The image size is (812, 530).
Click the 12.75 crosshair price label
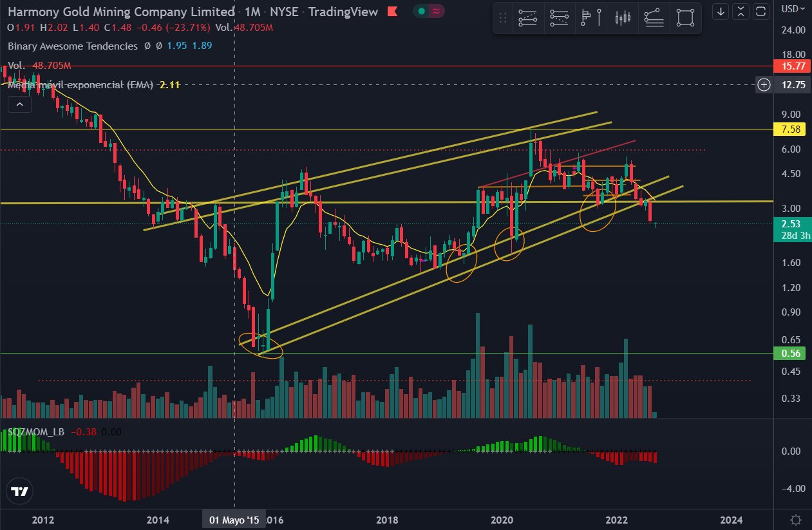[x=793, y=84]
